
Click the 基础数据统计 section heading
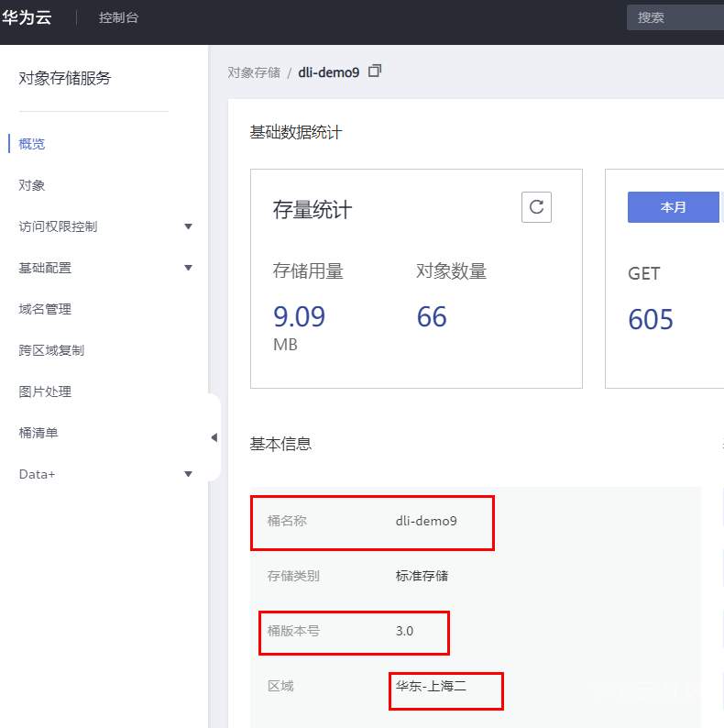(x=296, y=132)
